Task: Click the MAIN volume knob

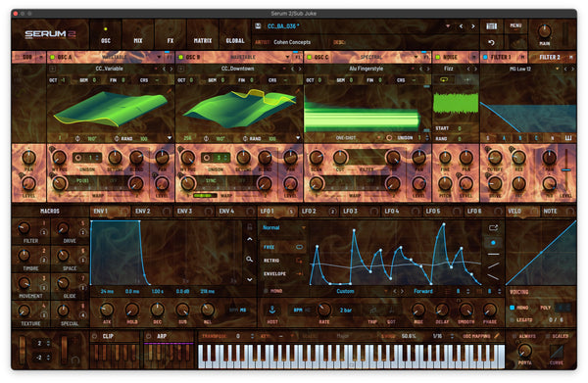Action: click(545, 31)
